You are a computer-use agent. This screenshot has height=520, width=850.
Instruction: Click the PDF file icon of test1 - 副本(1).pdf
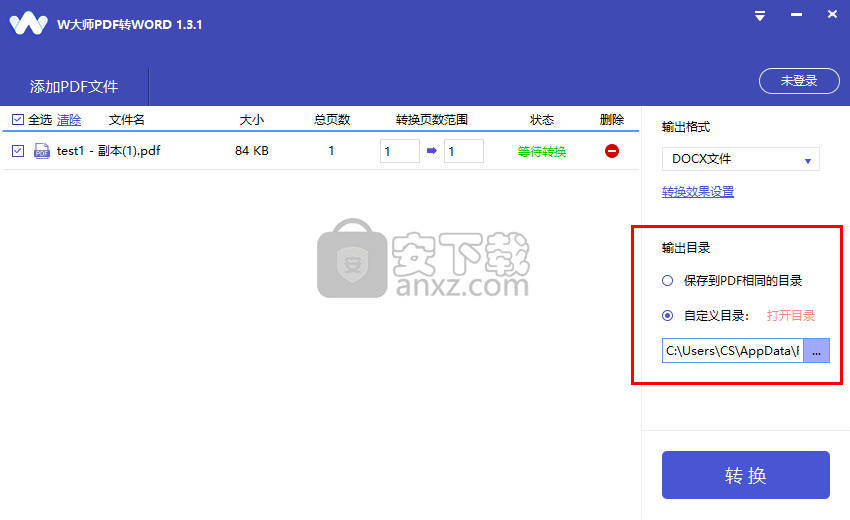point(42,151)
